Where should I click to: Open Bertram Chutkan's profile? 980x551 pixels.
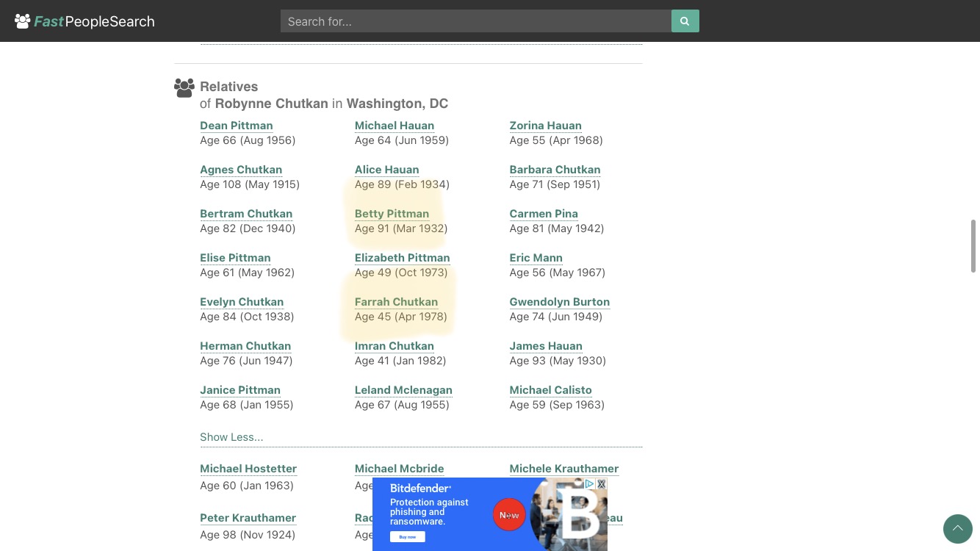pyautogui.click(x=246, y=214)
